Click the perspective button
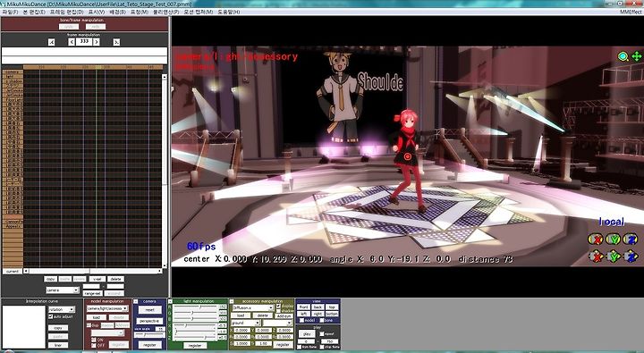644x353 pixels. point(149,321)
